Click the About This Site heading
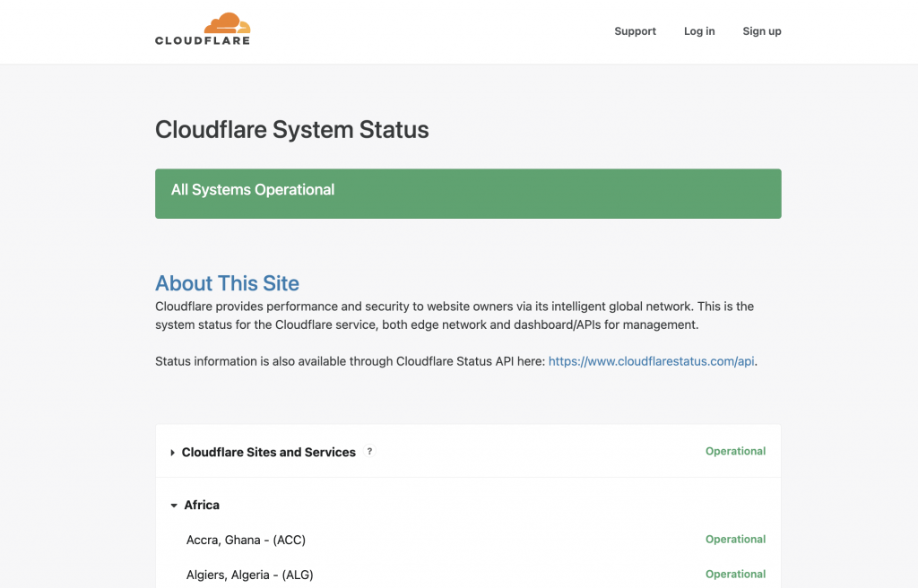 pyautogui.click(x=227, y=283)
